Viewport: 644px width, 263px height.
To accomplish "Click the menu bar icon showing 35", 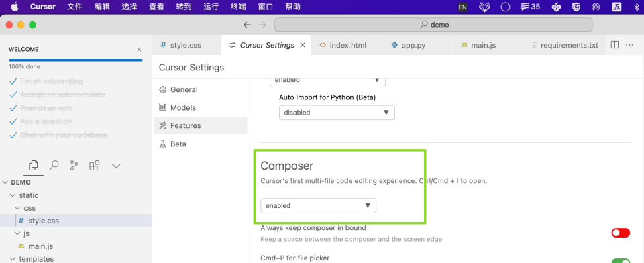I will point(530,7).
